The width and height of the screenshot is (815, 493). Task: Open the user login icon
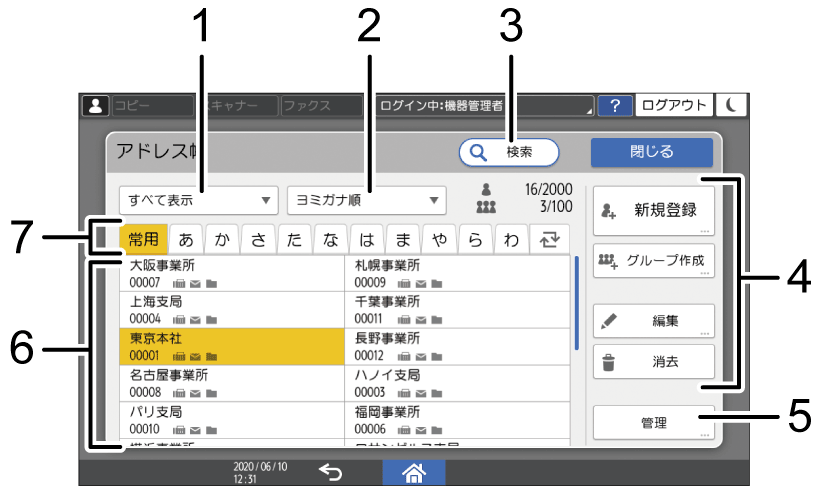tap(95, 106)
